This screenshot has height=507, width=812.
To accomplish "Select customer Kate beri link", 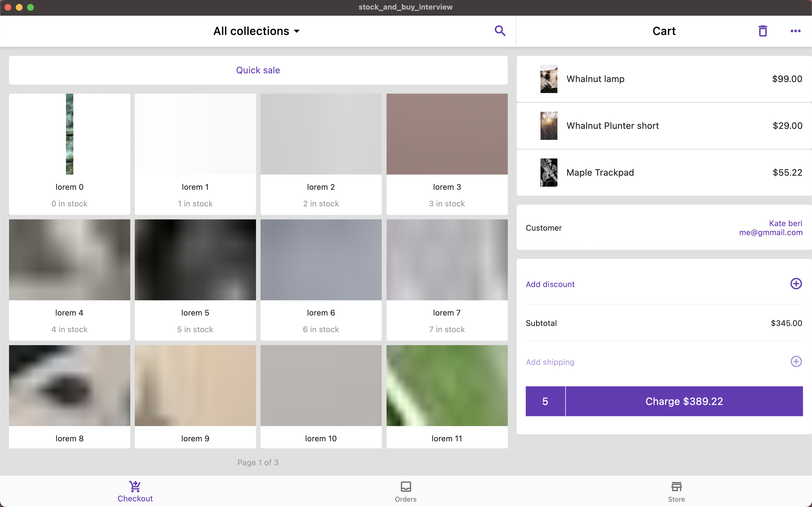I will pyautogui.click(x=785, y=223).
